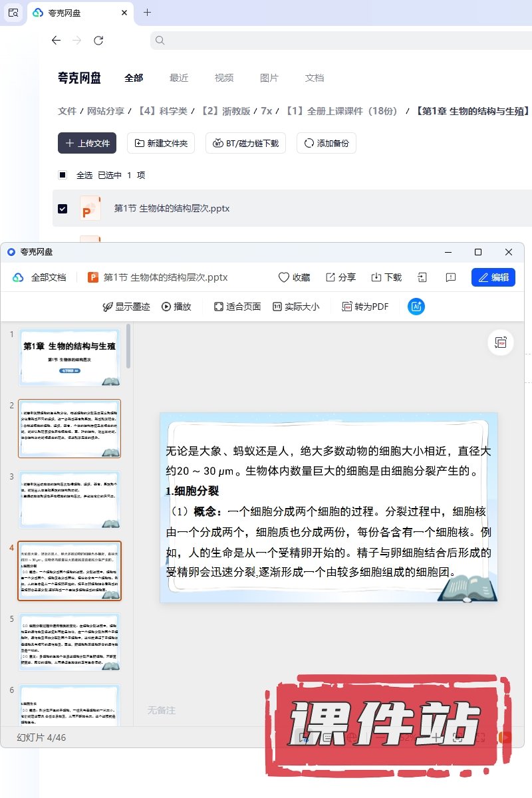The height and width of the screenshot is (798, 532).
Task: Click the browser address search field
Action: (x=339, y=41)
